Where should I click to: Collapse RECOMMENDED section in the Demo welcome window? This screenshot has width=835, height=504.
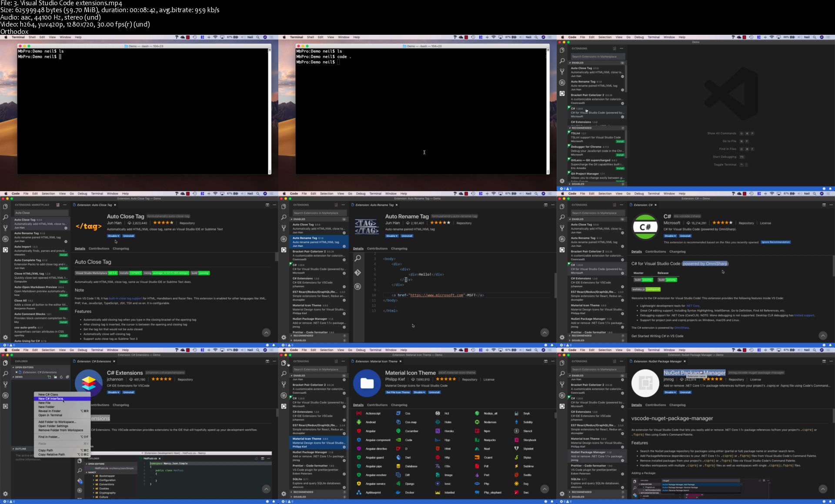click(597, 128)
